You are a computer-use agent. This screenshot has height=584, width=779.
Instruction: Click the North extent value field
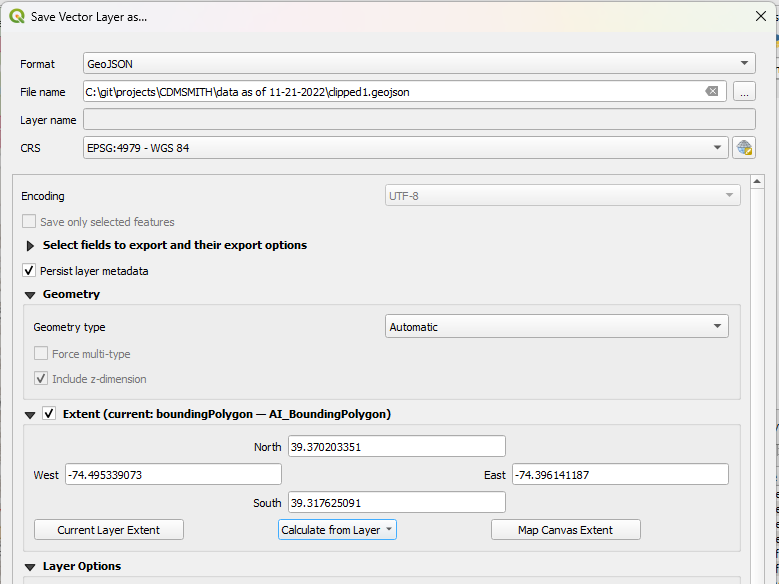(x=396, y=446)
